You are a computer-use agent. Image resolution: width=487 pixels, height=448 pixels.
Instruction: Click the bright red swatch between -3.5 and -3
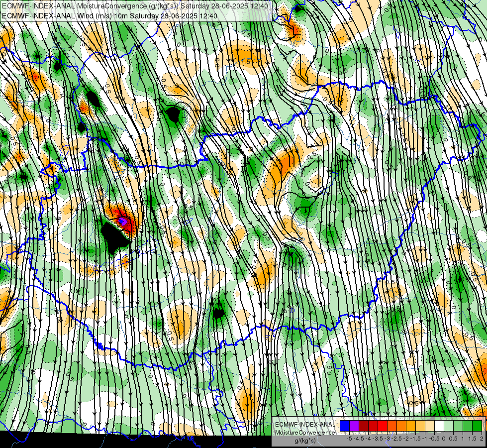click(383, 426)
